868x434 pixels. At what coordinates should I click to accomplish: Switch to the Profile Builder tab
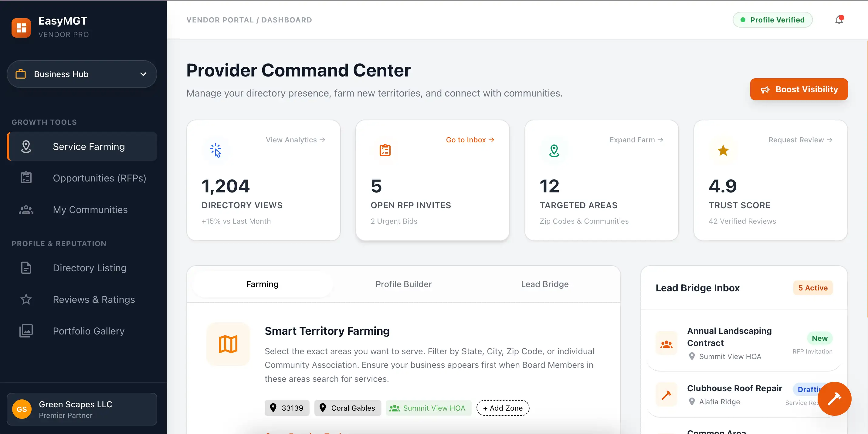pyautogui.click(x=403, y=284)
